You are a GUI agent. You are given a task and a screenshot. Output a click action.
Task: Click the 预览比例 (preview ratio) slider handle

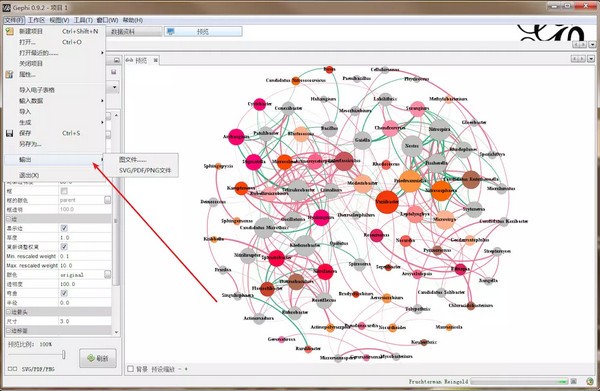[x=63, y=355]
